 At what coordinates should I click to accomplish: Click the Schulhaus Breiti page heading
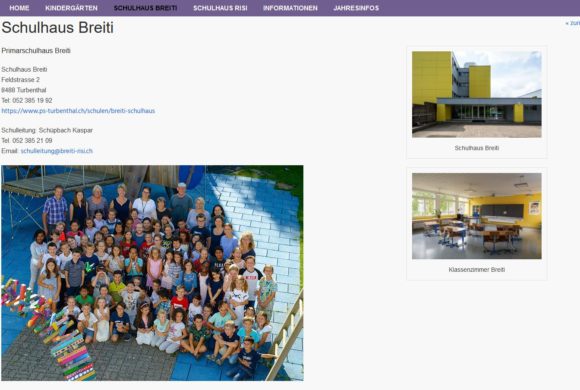pos(58,27)
